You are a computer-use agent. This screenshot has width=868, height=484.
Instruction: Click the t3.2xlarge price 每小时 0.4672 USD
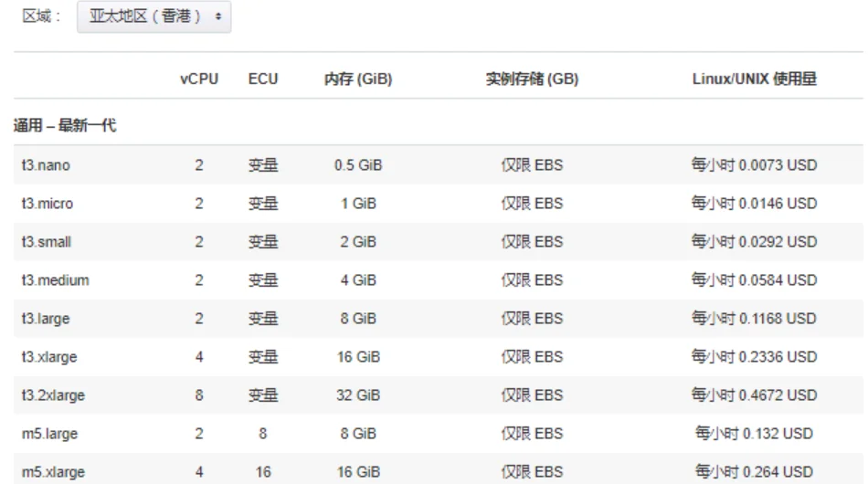tap(754, 395)
